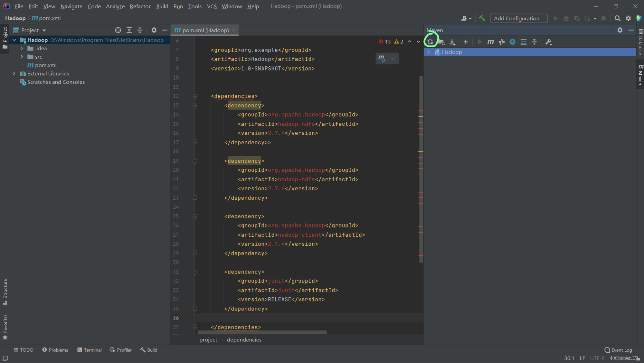Image resolution: width=644 pixels, height=363 pixels.
Task: Click the Add Configuration button
Action: [518, 18]
